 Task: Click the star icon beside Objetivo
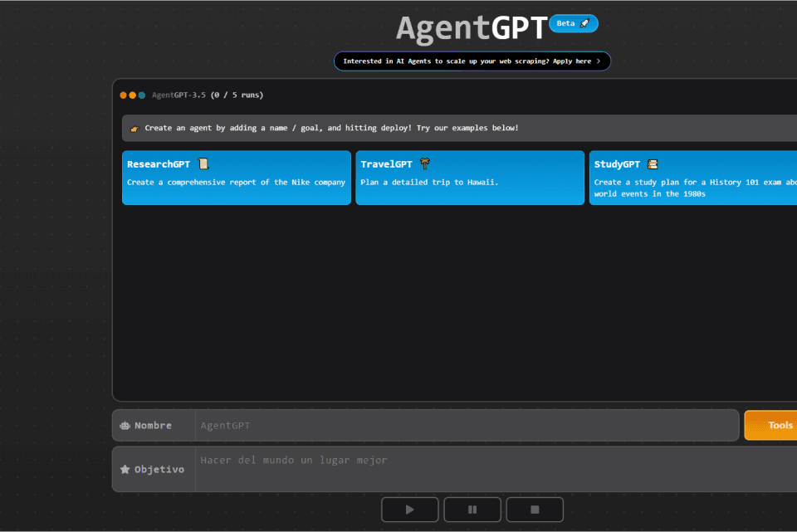click(125, 469)
